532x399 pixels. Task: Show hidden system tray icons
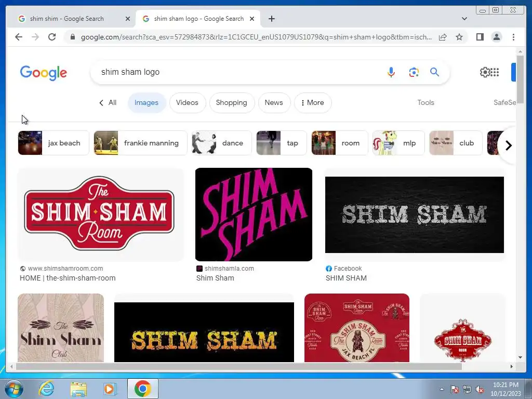[442, 389]
